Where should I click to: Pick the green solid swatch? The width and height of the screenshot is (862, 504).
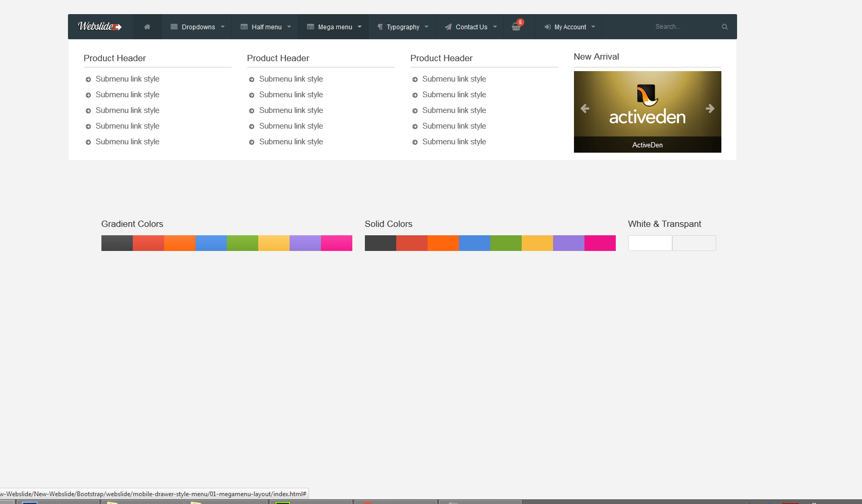506,243
